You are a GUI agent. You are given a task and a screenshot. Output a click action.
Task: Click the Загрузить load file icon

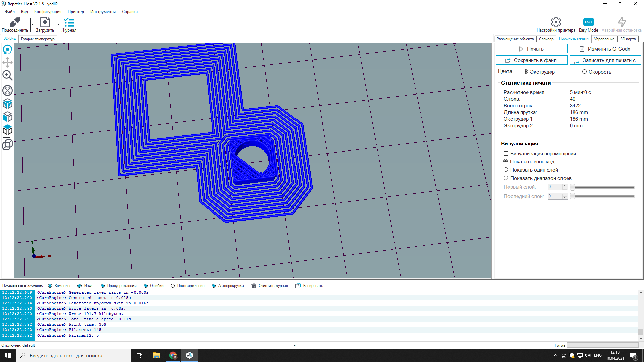click(45, 22)
